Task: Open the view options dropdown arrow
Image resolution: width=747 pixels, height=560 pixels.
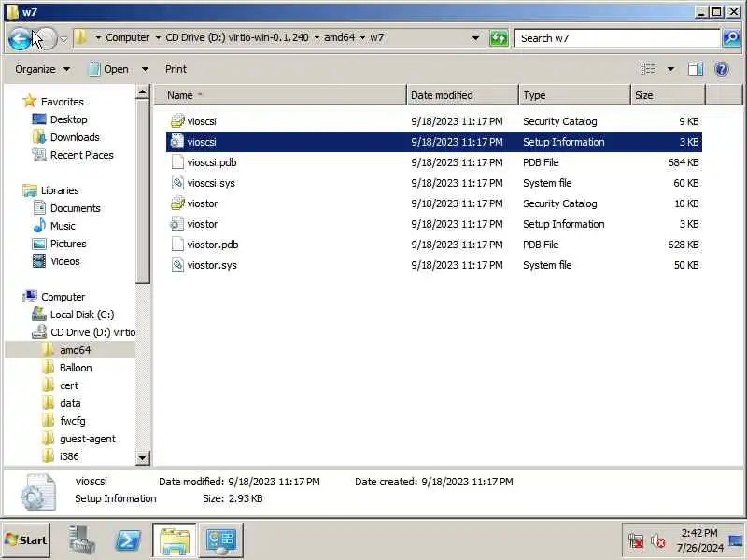Action: [x=670, y=69]
